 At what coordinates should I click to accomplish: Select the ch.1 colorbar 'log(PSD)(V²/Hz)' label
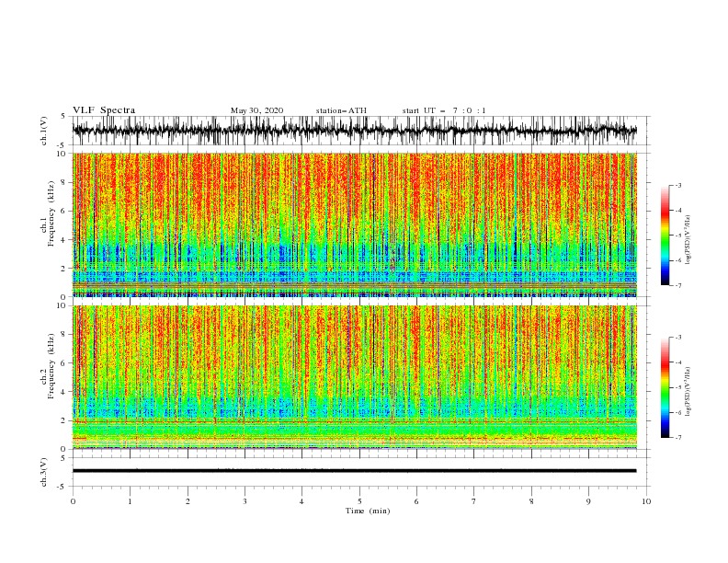(688, 240)
